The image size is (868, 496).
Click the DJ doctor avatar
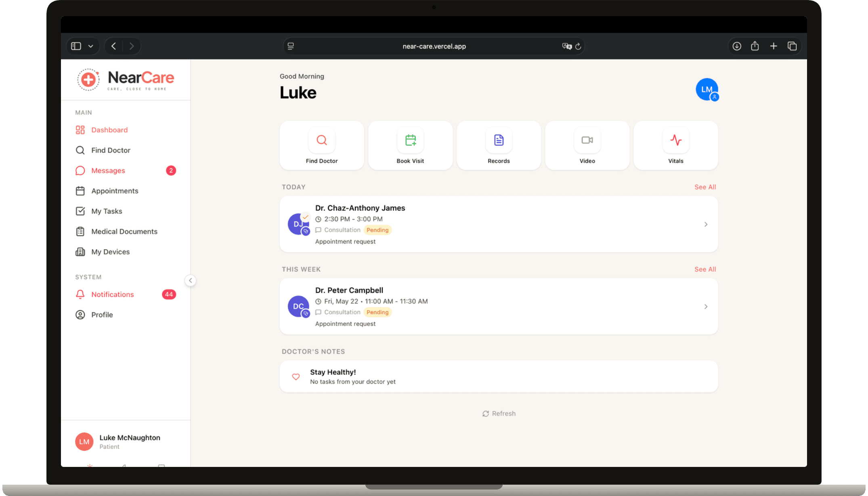(298, 224)
